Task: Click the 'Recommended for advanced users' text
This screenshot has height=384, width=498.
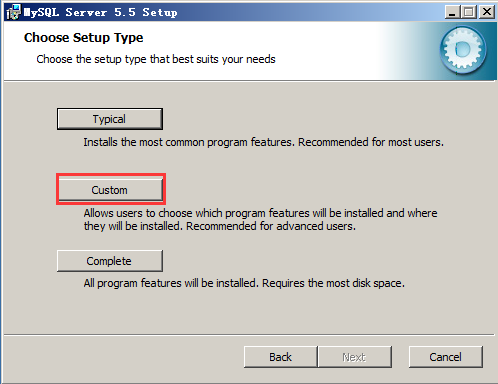Action: 271,226
